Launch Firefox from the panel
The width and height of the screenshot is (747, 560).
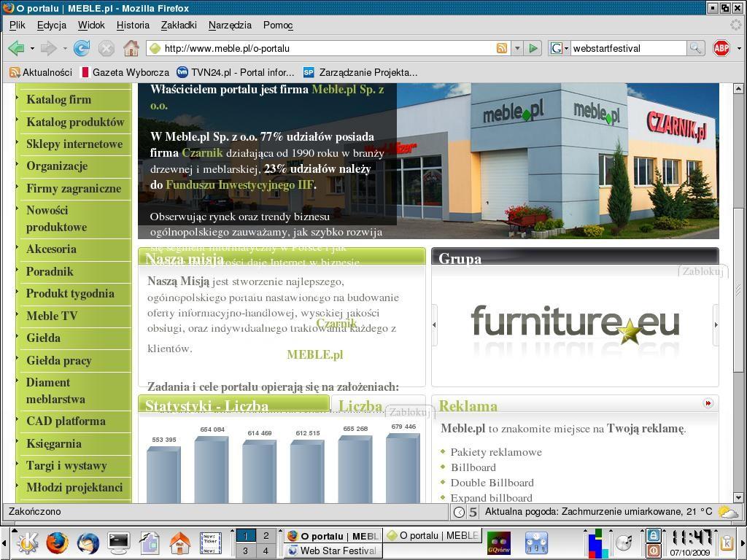57,543
